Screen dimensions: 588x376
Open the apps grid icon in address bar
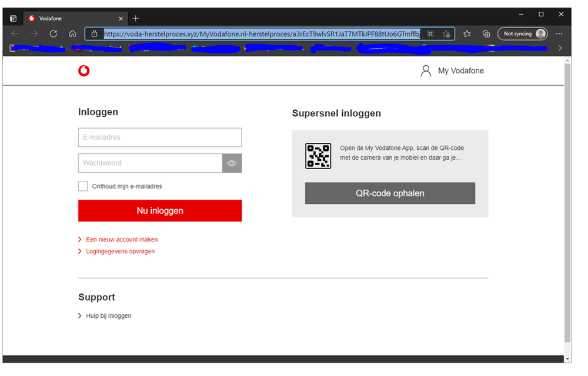coord(430,33)
